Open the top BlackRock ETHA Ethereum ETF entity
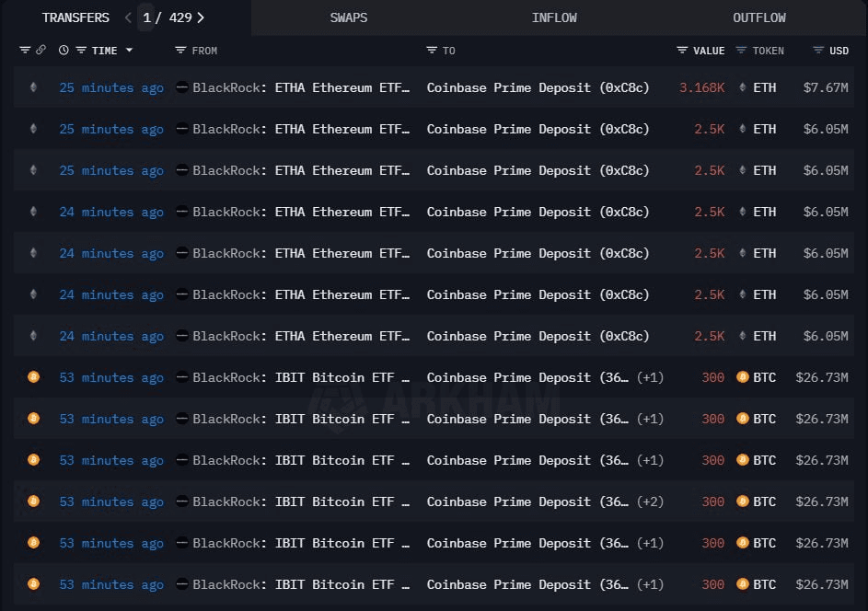Image resolution: width=868 pixels, height=611 pixels. [301, 87]
